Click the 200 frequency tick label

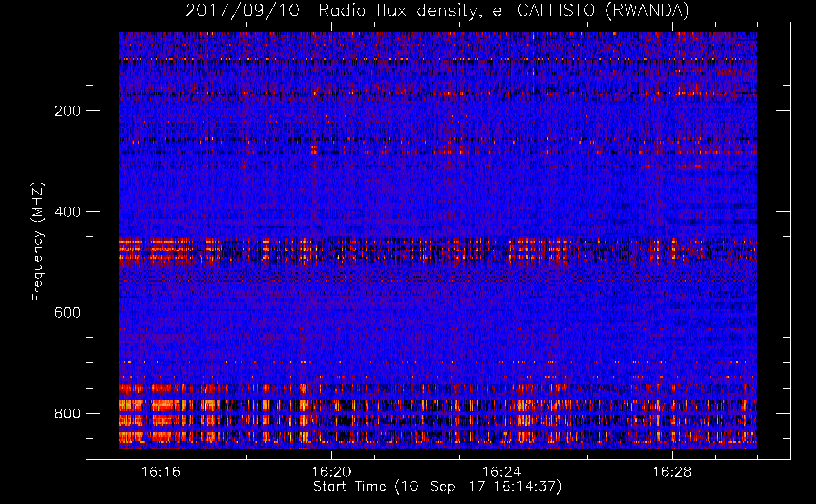(68, 111)
